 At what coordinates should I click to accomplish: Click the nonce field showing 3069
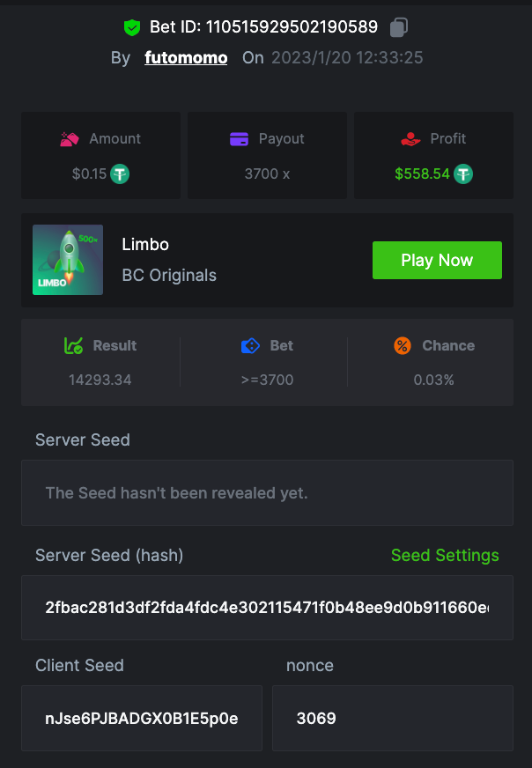point(392,718)
